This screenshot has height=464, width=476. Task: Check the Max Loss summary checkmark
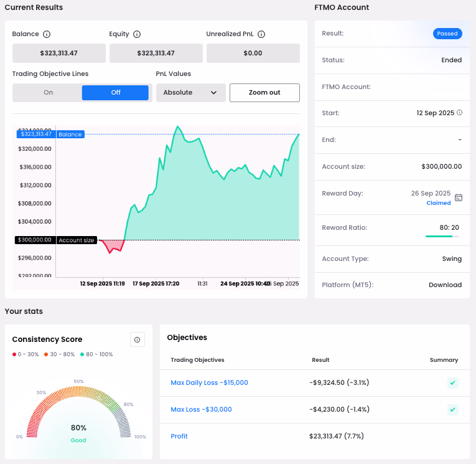pos(452,410)
